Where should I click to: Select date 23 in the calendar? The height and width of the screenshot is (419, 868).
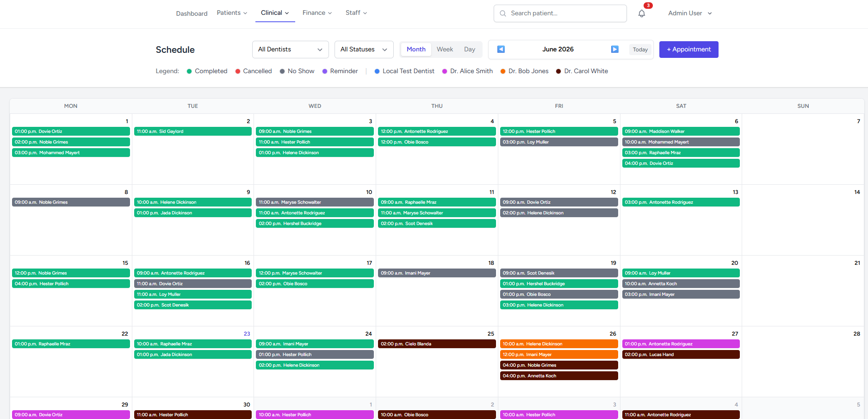247,334
